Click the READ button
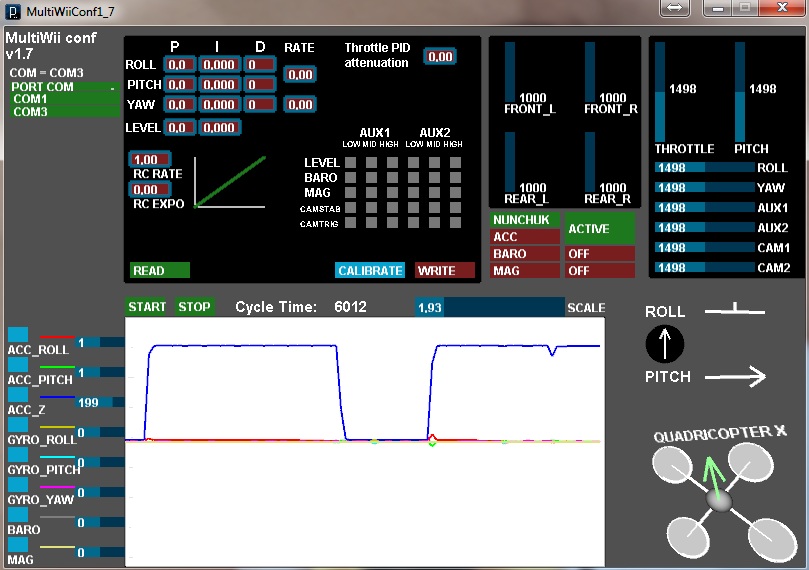This screenshot has width=809, height=570. (159, 270)
